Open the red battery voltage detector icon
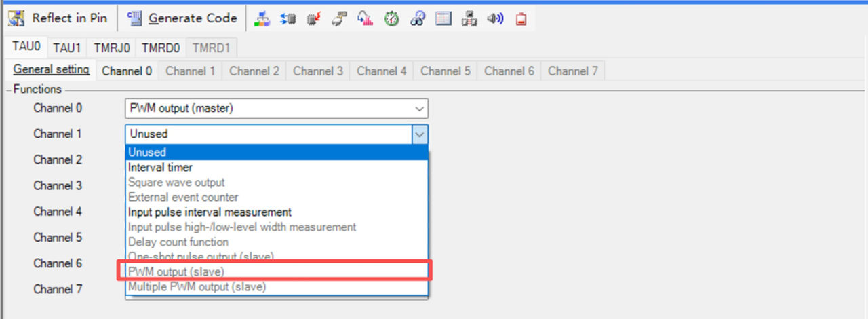 coord(521,19)
